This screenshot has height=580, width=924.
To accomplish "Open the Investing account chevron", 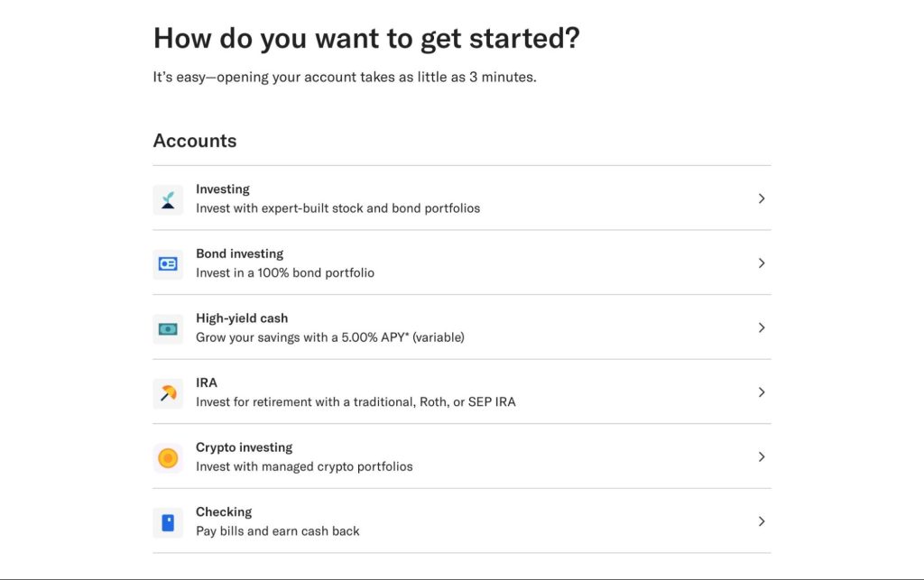I will 762,199.
